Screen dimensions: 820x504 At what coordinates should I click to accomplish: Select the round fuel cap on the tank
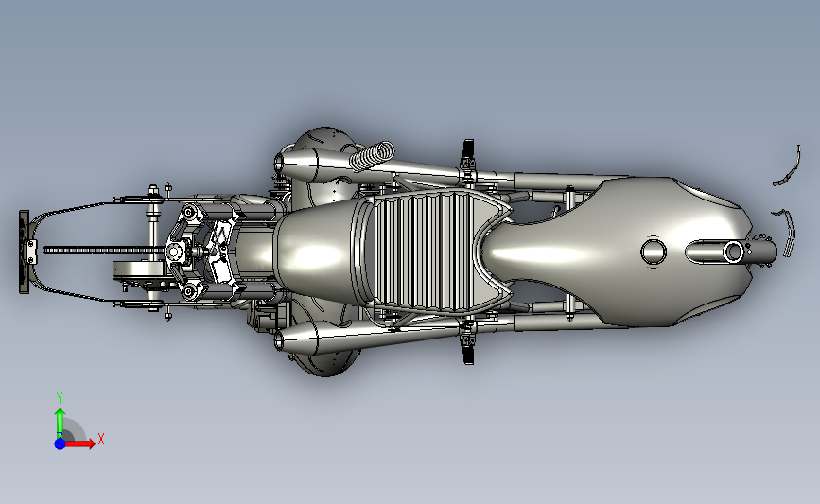tap(654, 252)
